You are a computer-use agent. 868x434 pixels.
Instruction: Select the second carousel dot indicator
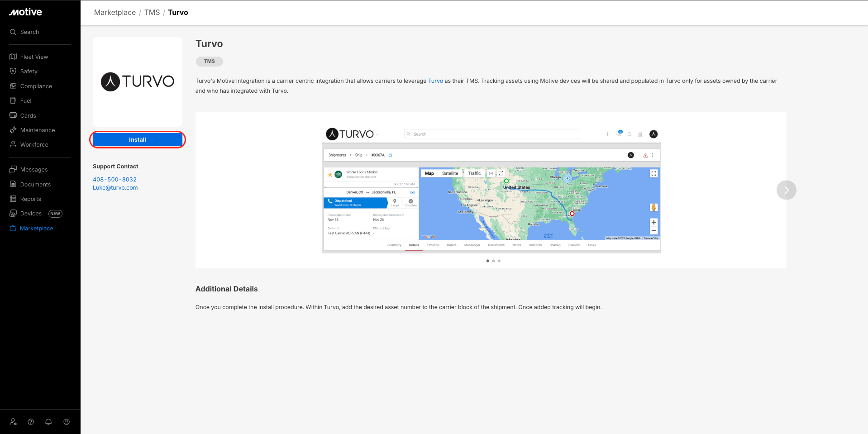[493, 261]
